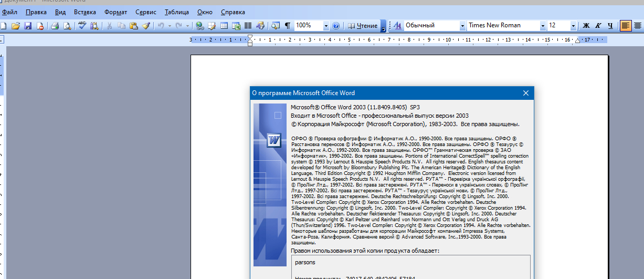The width and height of the screenshot is (644, 279).
Task: Open the Обычный style dropdown
Action: pyautogui.click(x=462, y=25)
